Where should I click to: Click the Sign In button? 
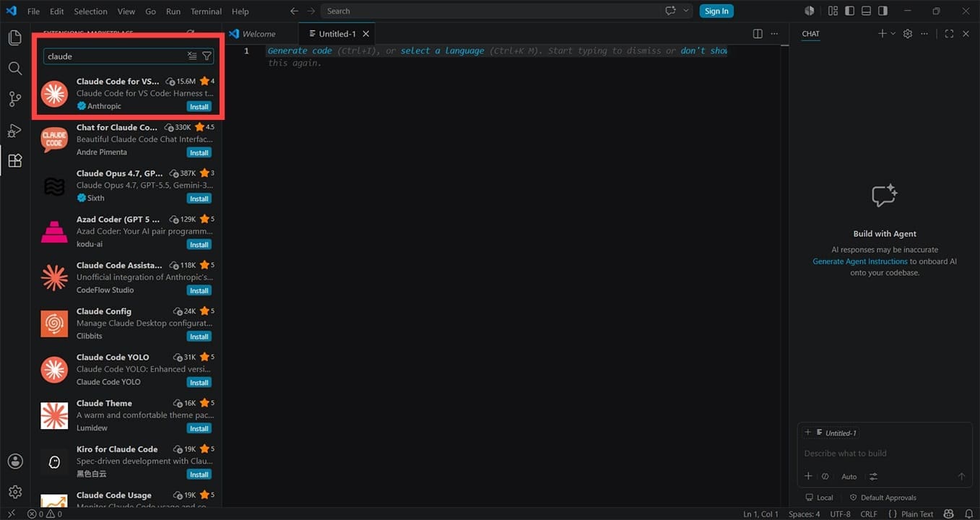click(x=716, y=11)
